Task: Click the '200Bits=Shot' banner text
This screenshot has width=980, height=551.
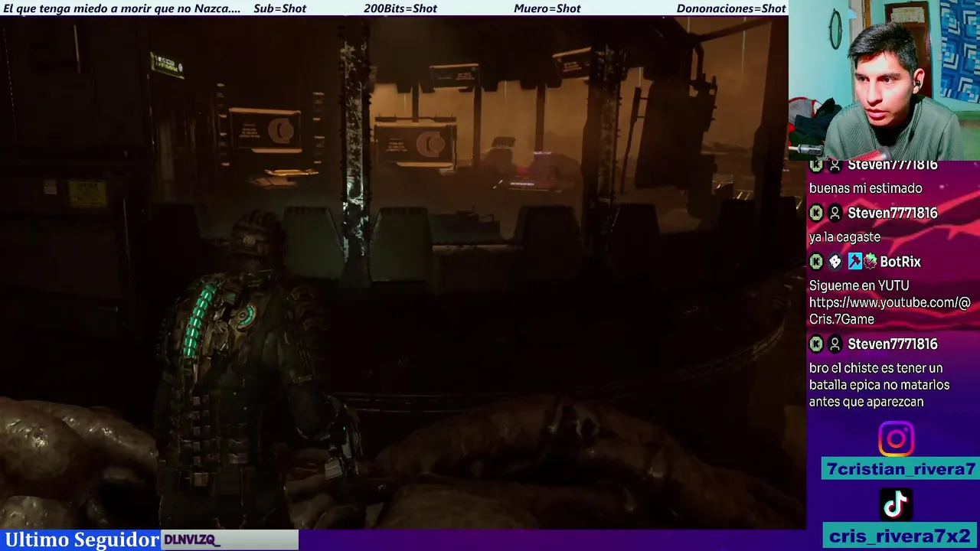Action: coord(400,8)
